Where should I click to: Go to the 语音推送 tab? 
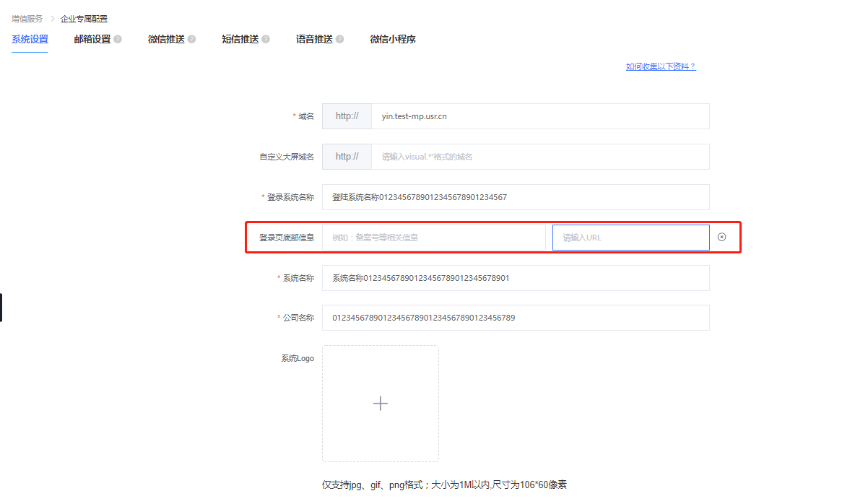[x=314, y=39]
